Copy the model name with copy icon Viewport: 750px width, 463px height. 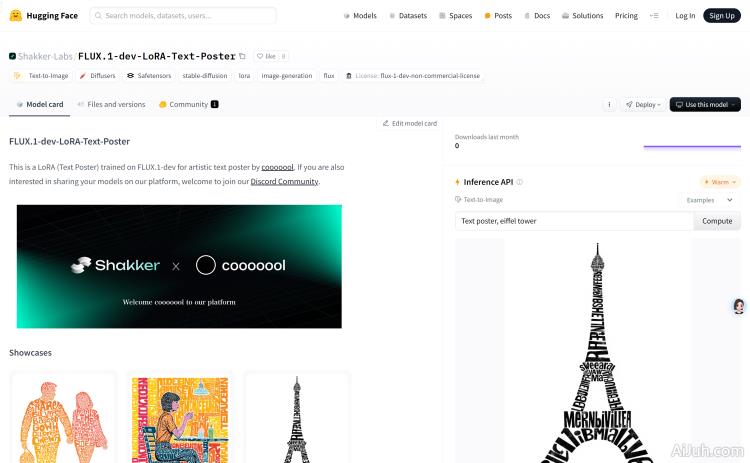(x=243, y=57)
